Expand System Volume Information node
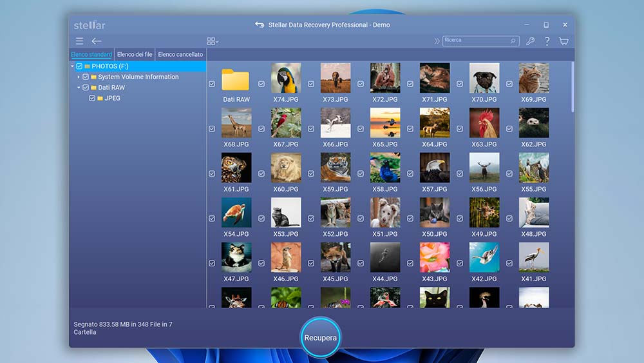Viewport: 644px width, 363px height. 79,77
